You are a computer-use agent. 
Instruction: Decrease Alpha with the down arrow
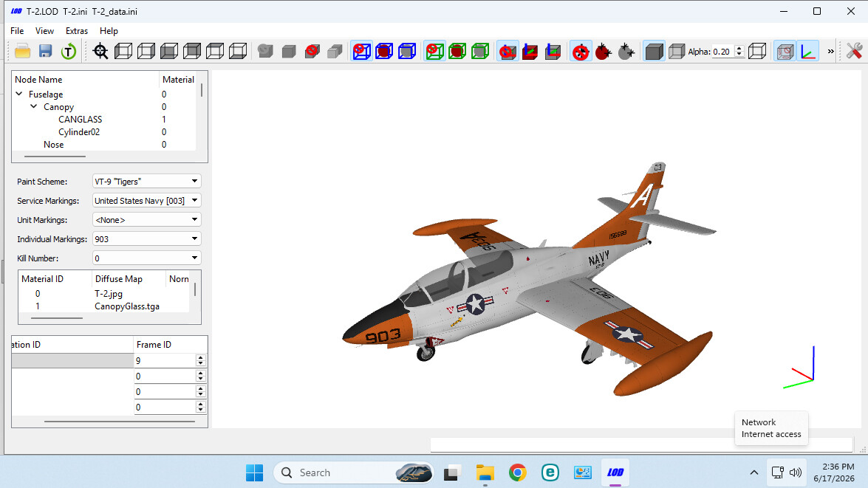[x=739, y=55]
